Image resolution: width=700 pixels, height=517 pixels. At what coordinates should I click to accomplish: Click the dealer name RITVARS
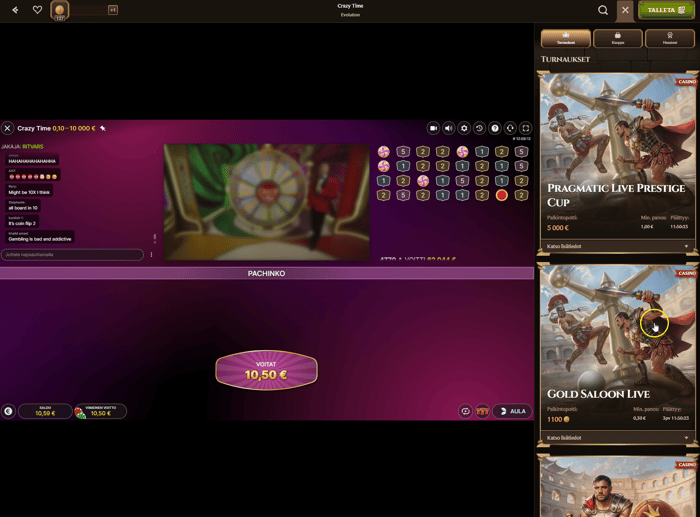click(x=33, y=146)
